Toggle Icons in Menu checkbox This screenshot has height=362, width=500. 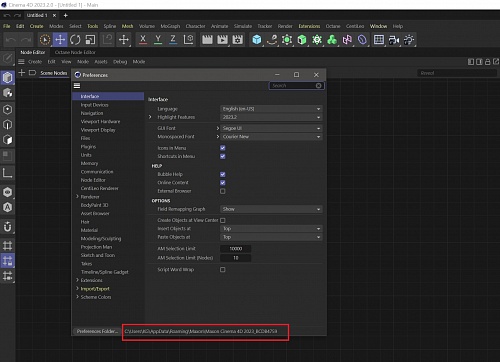(223, 148)
